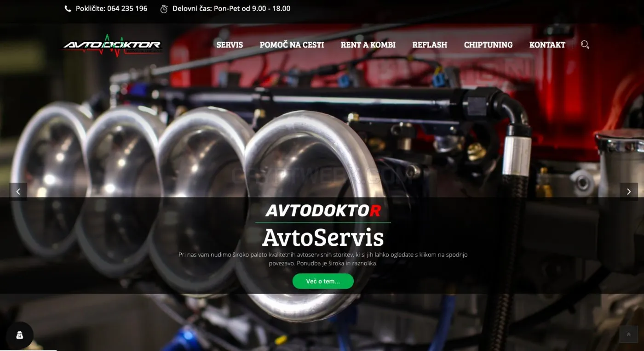Click the AvtoDoktor logo in header
The height and width of the screenshot is (351, 644).
pos(112,45)
